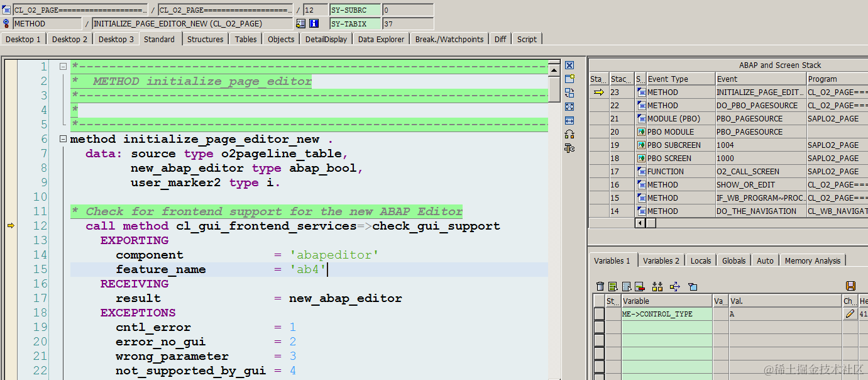Click the list icon with red bar

pyautogui.click(x=640, y=286)
